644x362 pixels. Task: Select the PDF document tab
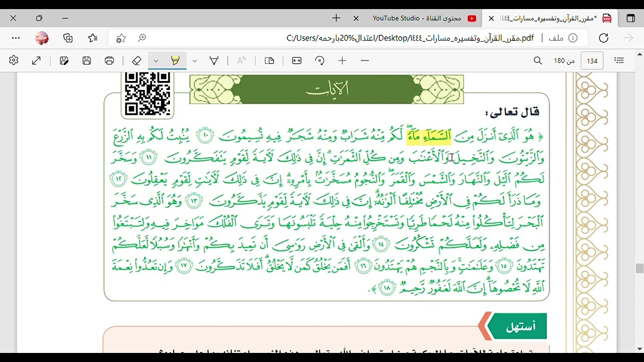pyautogui.click(x=548, y=18)
